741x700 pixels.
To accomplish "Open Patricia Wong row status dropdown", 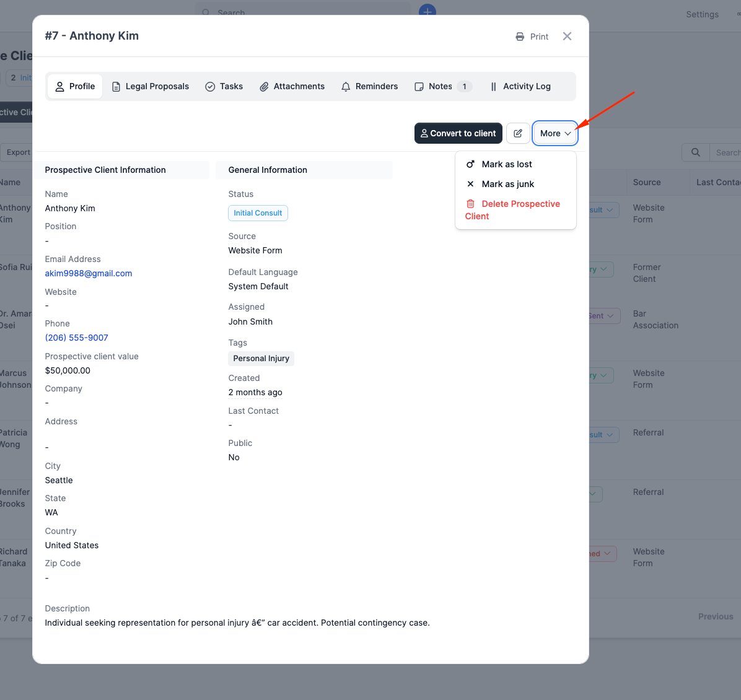I will click(603, 435).
